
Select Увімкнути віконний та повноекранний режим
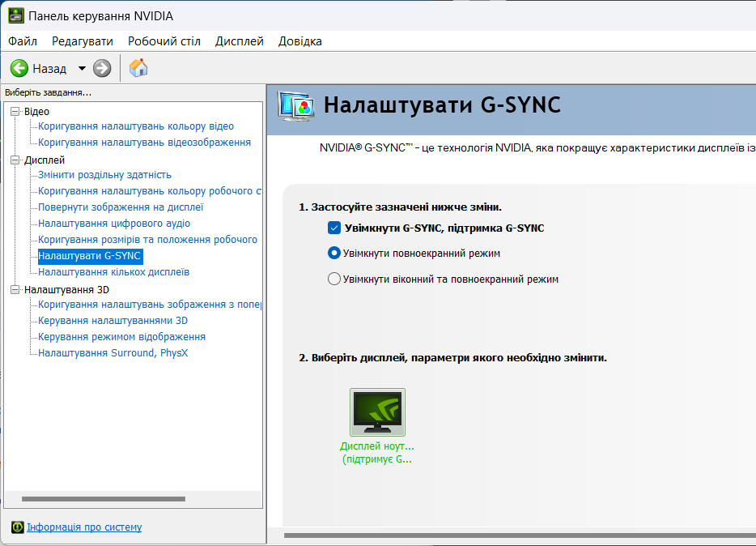[x=334, y=279]
